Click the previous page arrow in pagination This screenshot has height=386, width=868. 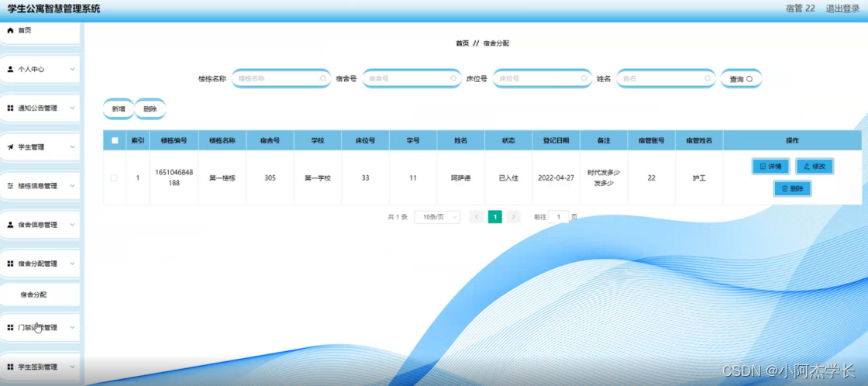click(x=476, y=217)
